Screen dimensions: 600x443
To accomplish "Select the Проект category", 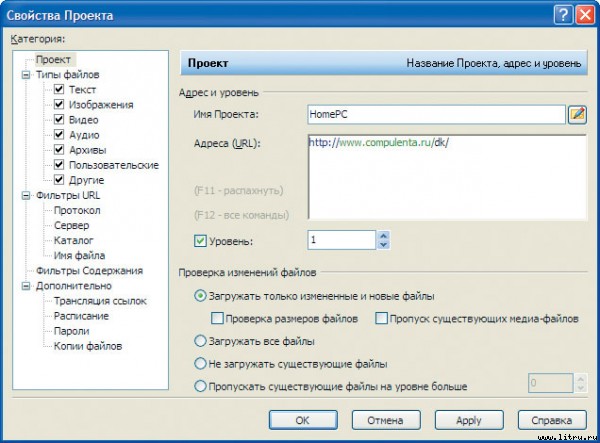I will [x=54, y=60].
